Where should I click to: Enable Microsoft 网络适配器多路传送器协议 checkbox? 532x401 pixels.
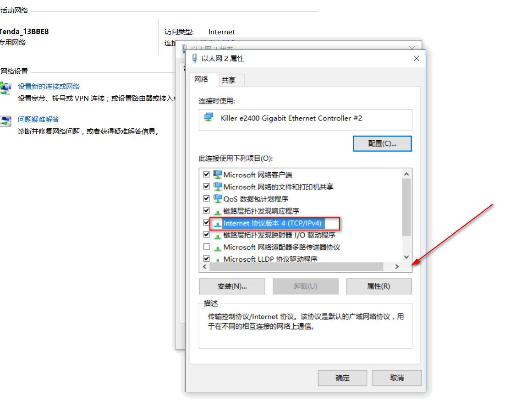tap(206, 247)
